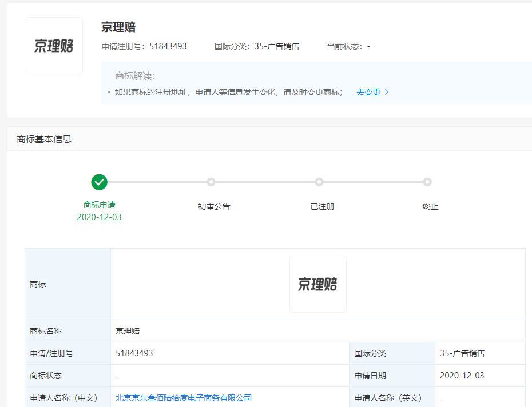Click the 申请日期 value in table
The height and width of the screenshot is (407, 532).
462,376
